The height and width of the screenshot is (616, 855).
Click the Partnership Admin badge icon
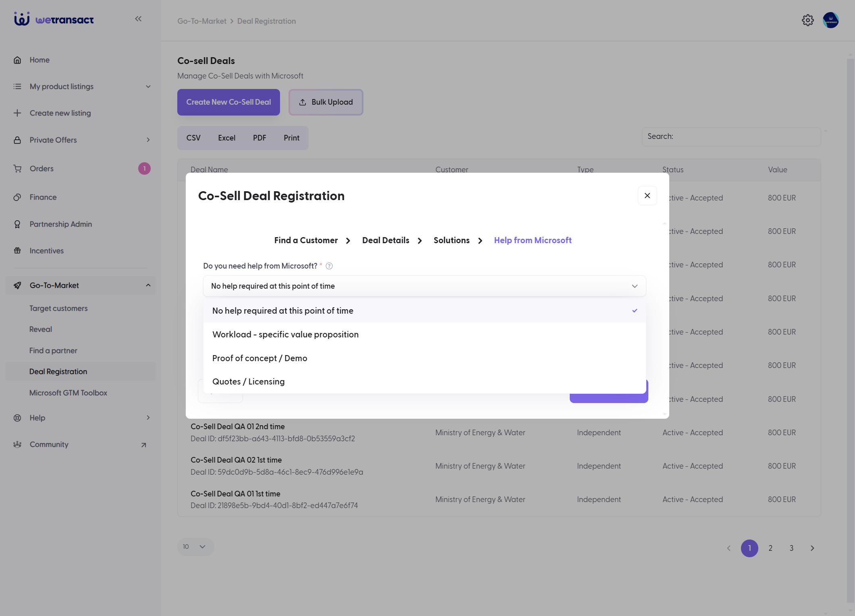point(17,224)
